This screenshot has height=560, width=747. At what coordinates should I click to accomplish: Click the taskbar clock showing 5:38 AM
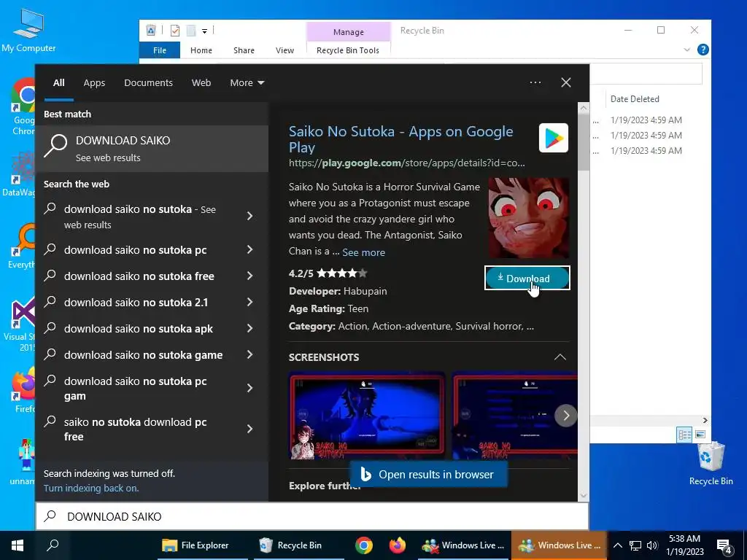[x=684, y=545]
